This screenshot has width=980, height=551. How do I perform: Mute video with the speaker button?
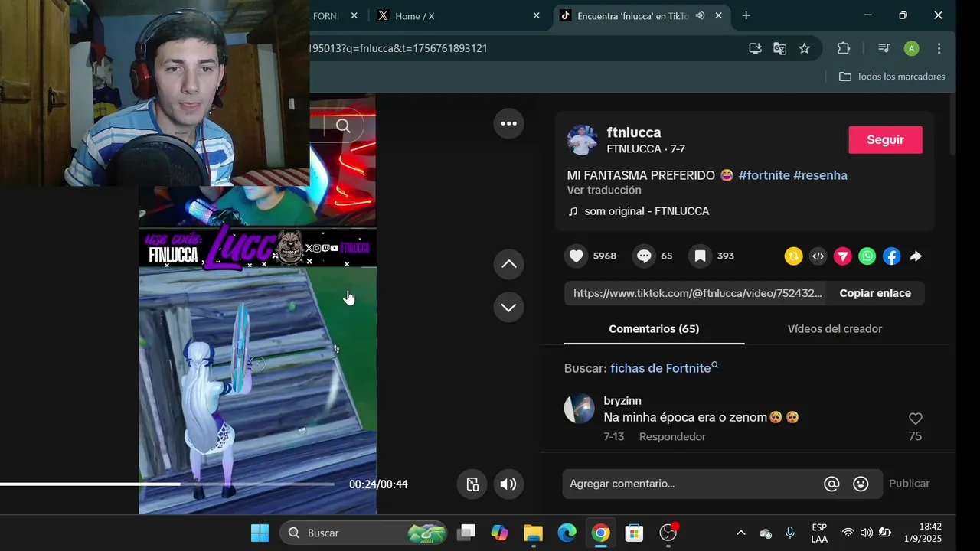[x=508, y=484]
